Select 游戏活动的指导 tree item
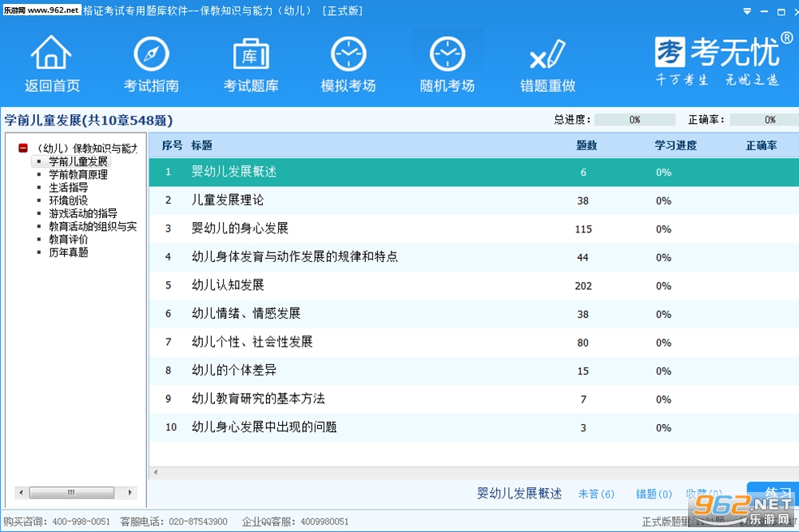Screen dimensions: 799x532 pyautogui.click(x=82, y=213)
